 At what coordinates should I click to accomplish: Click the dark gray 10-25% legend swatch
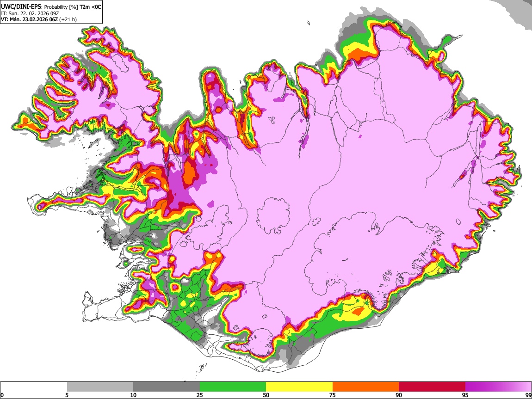[167, 387]
